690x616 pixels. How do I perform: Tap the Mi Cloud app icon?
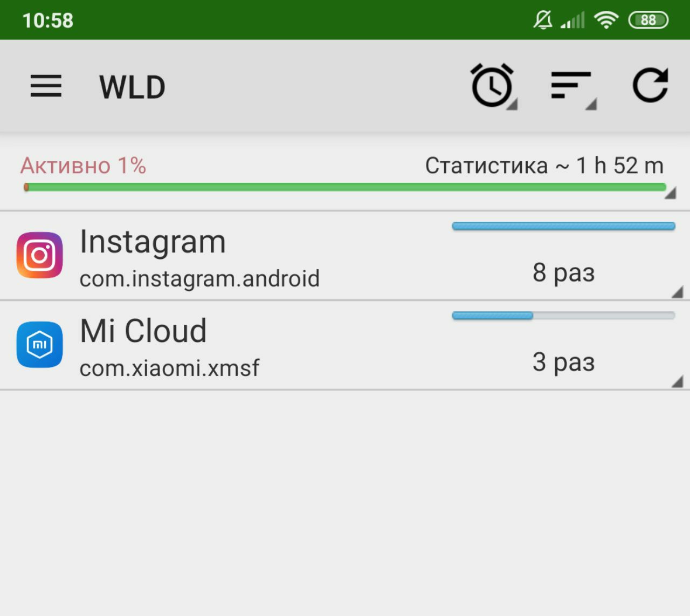pyautogui.click(x=39, y=345)
